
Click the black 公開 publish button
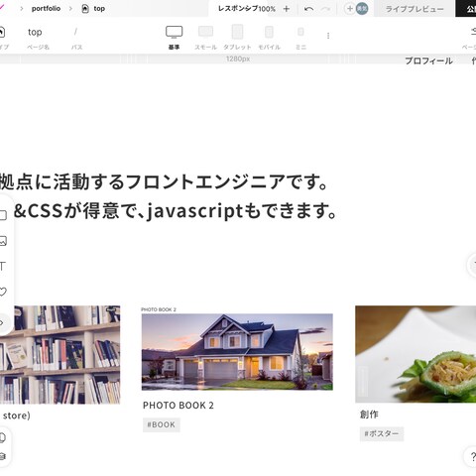pyautogui.click(x=466, y=9)
